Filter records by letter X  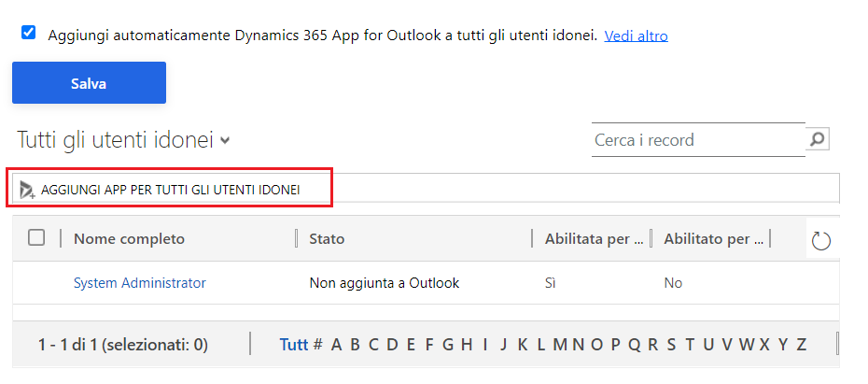(x=764, y=345)
